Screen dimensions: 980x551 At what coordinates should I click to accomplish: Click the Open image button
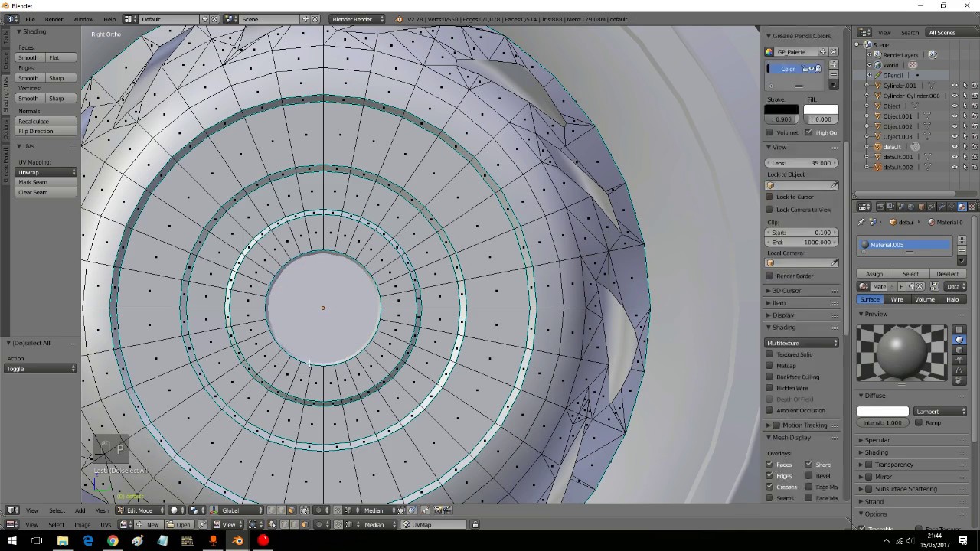click(180, 525)
